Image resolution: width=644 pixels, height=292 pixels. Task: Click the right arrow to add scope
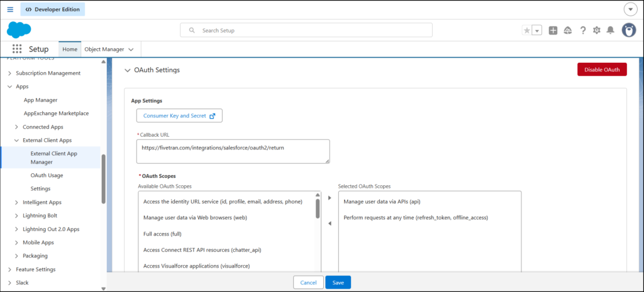click(330, 198)
